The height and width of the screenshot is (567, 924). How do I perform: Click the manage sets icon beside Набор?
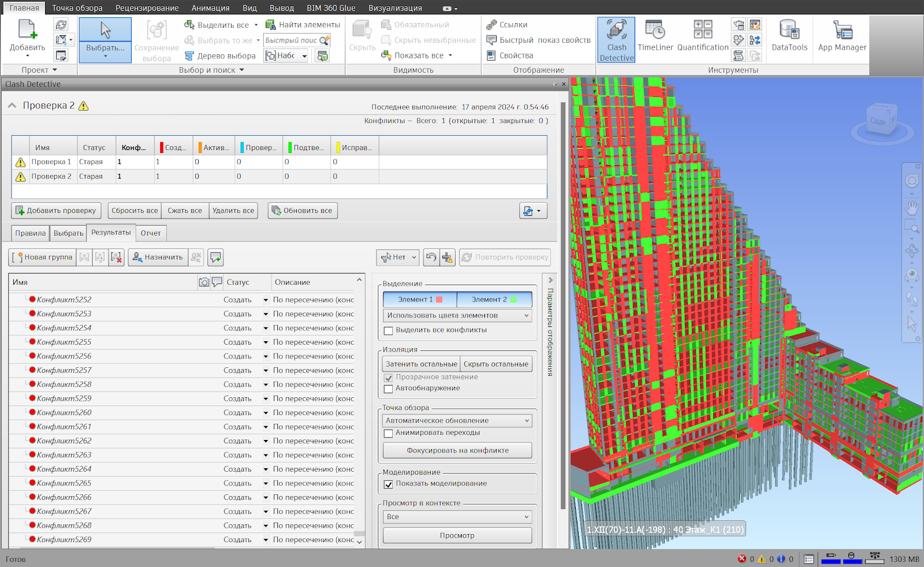click(322, 55)
